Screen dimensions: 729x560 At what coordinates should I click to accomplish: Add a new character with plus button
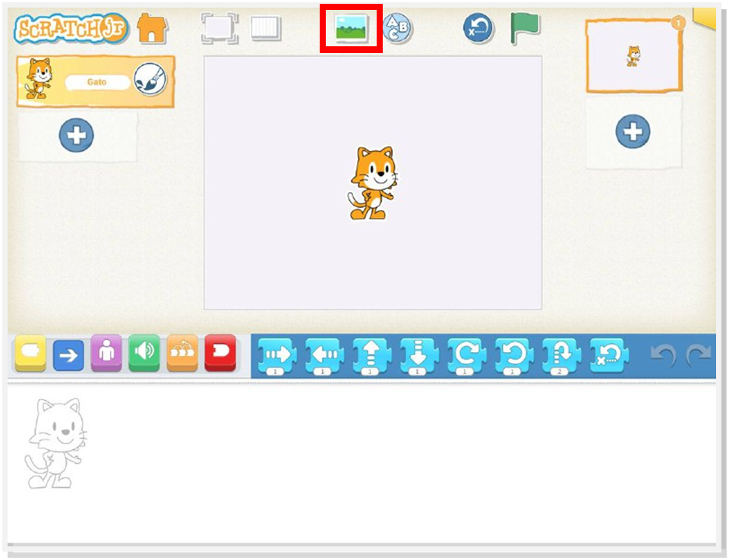coord(76,135)
